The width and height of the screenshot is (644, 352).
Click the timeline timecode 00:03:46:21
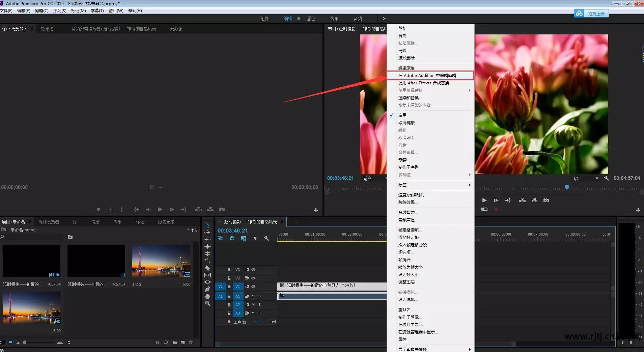[x=232, y=231]
